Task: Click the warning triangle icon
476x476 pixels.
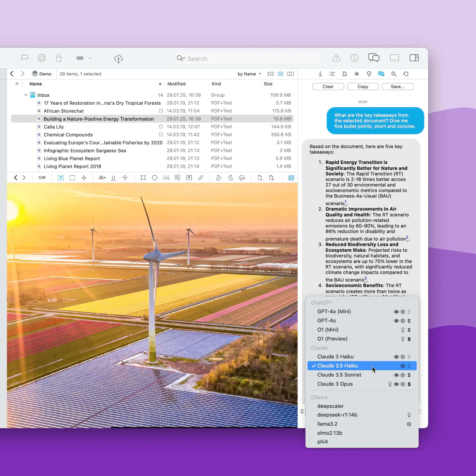Action: click(x=336, y=58)
